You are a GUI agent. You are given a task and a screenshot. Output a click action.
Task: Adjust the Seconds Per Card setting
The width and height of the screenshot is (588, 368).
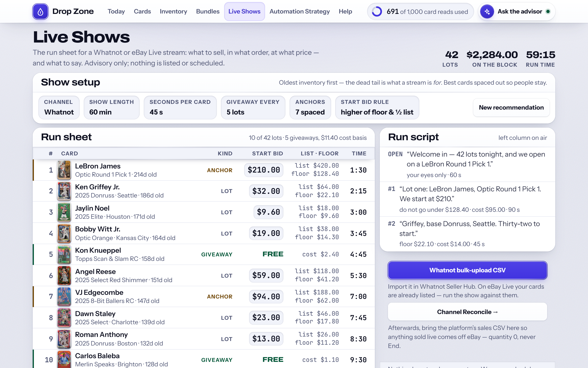point(180,107)
